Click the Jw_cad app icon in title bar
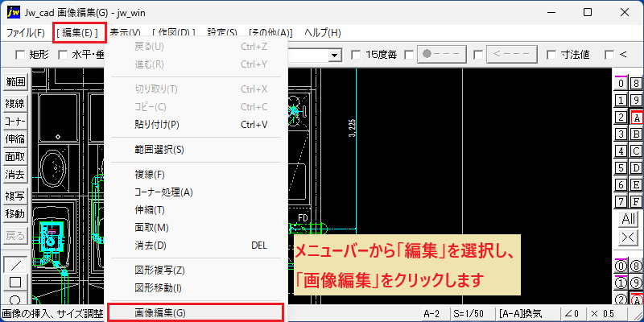The height and width of the screenshot is (322, 644). pos(14,12)
